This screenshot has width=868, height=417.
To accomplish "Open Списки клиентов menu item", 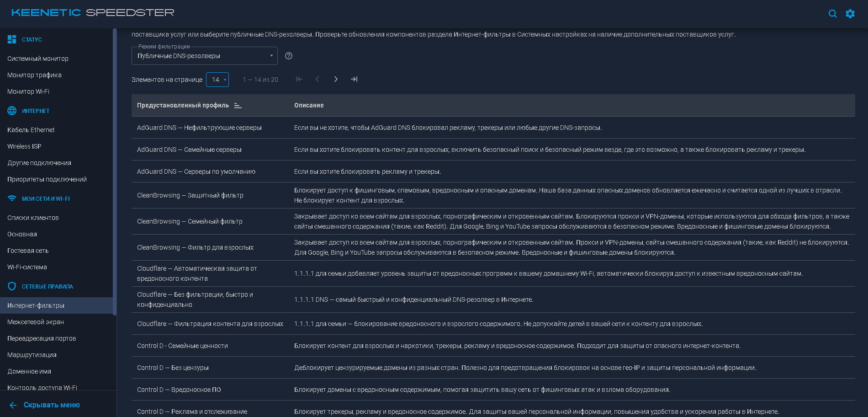I will point(33,218).
